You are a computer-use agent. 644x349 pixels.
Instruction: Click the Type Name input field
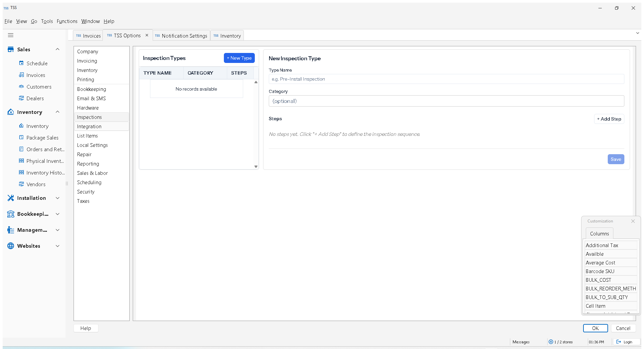[446, 79]
